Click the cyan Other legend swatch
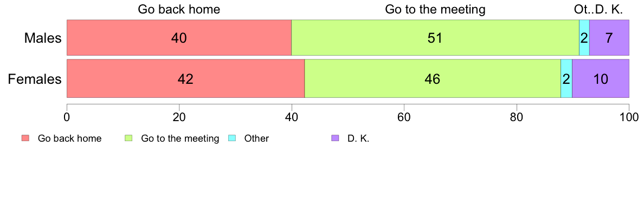This screenshot has height=199, width=644. tap(231, 138)
